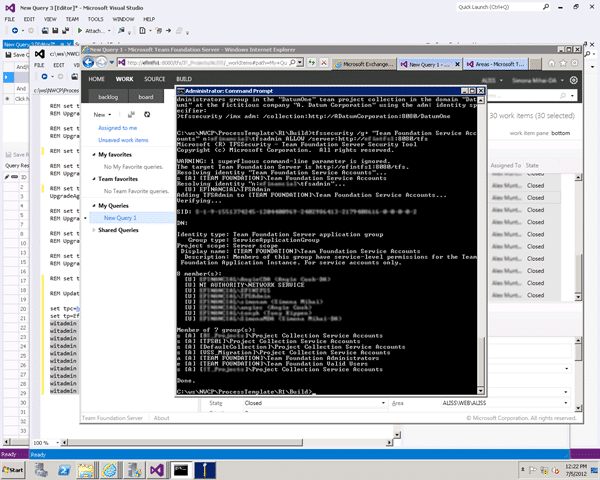Open the TEAM menu in Visual Studio
600x480 pixels.
[x=72, y=19]
